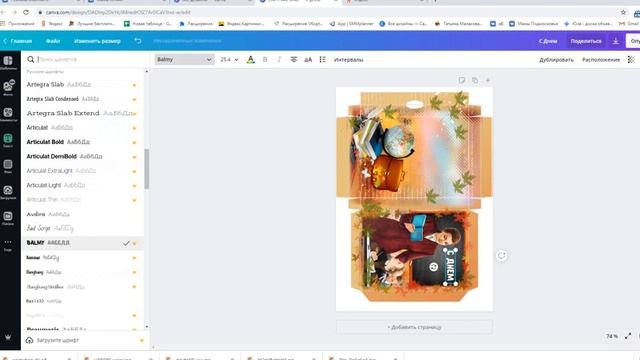Click the Add page button below canvas
The image size is (640, 360).
tap(414, 327)
